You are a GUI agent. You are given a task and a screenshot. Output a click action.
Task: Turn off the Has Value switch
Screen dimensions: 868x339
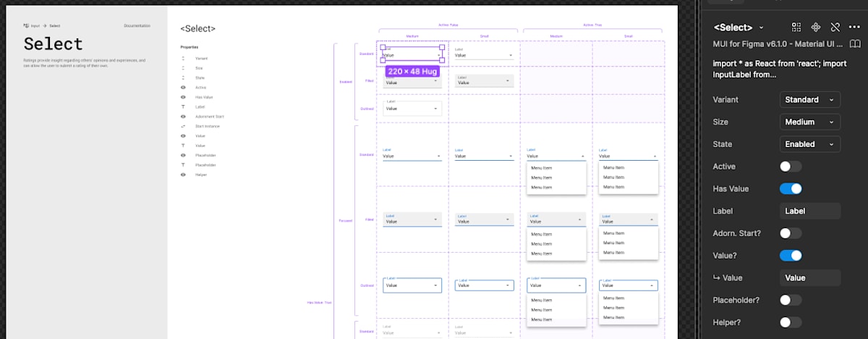pyautogui.click(x=791, y=189)
